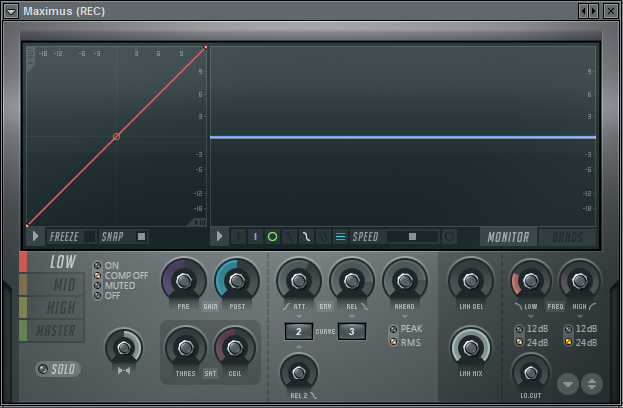Viewport: 623px width, 408px height.
Task: Select 12dB slope for LOW crossover
Action: [x=532, y=329]
